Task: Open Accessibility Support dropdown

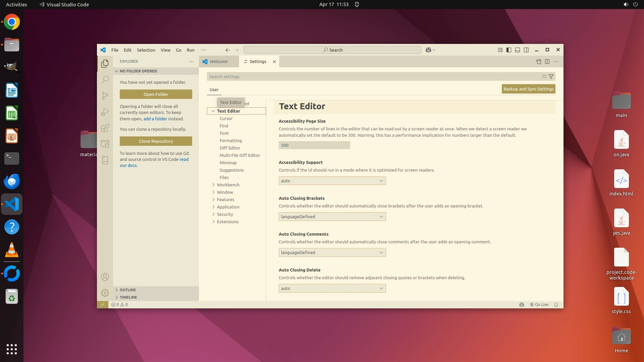Action: tap(332, 181)
